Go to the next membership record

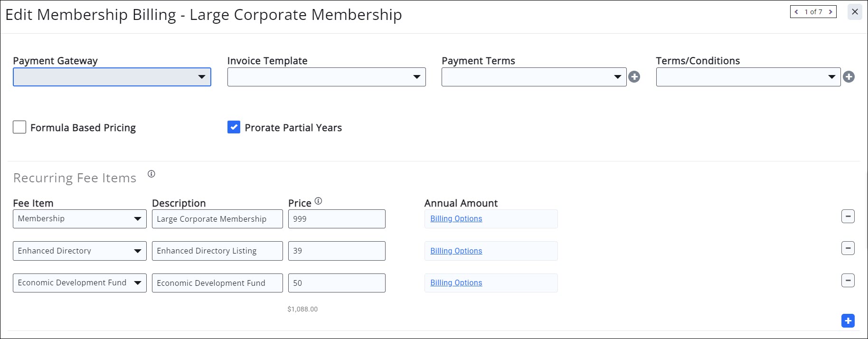point(830,12)
